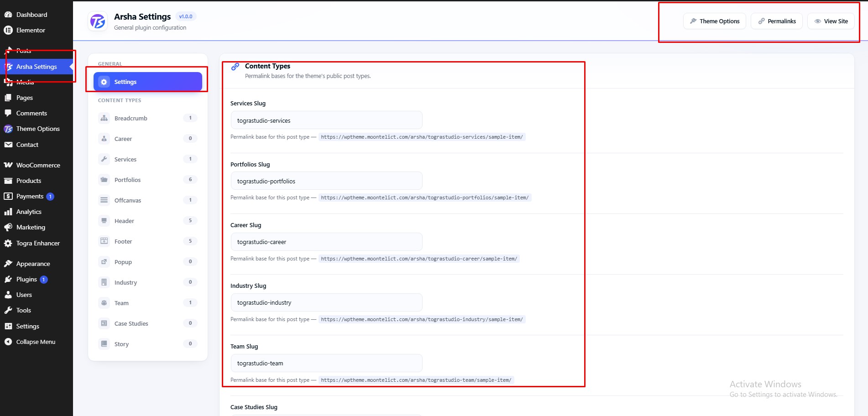
Task: Click the Dashboard gauge icon
Action: coord(8,15)
